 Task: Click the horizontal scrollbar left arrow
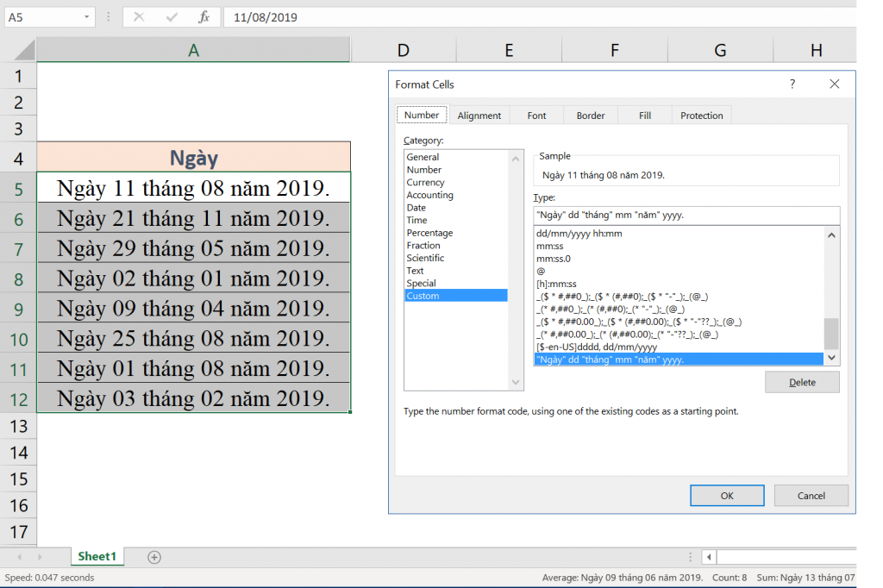708,557
